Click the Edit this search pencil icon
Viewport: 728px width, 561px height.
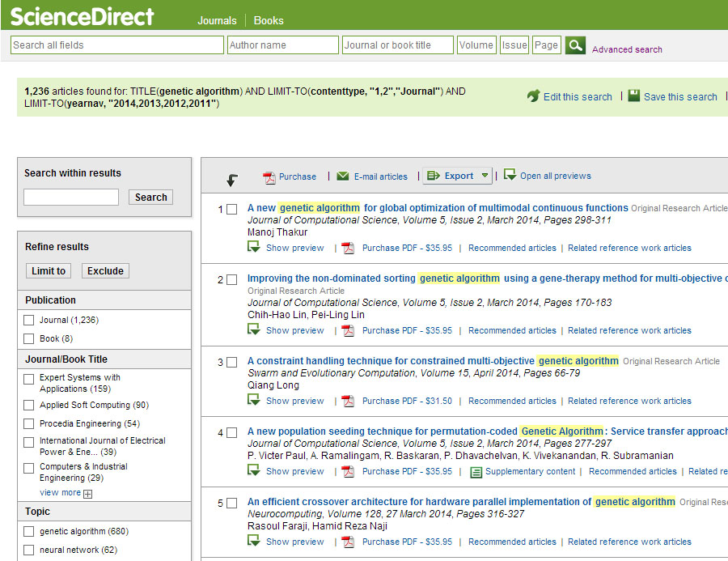tap(533, 96)
